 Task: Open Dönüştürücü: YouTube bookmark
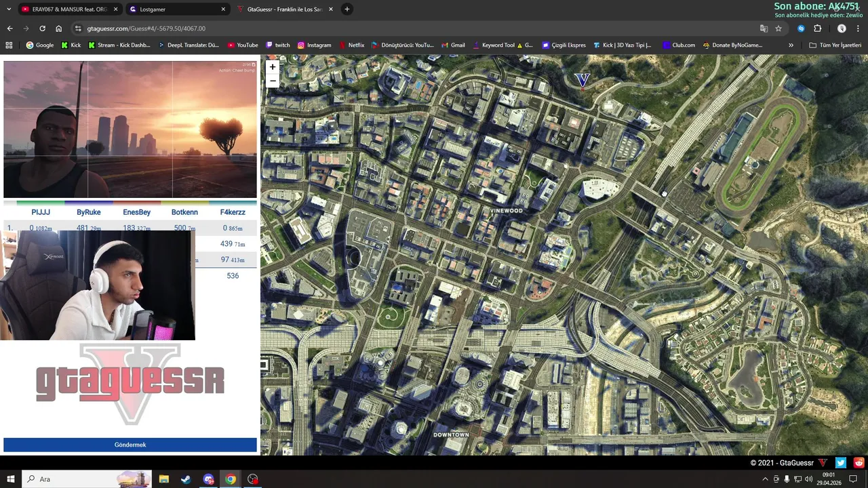tap(403, 45)
